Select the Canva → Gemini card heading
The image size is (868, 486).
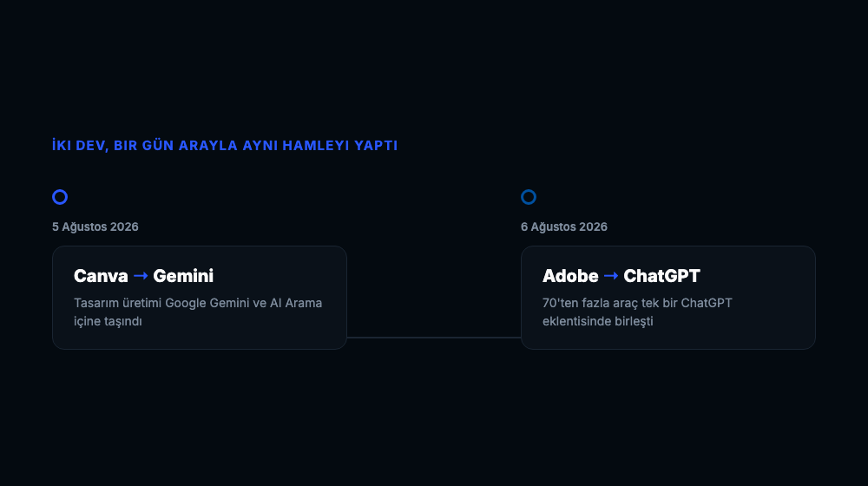pos(143,276)
